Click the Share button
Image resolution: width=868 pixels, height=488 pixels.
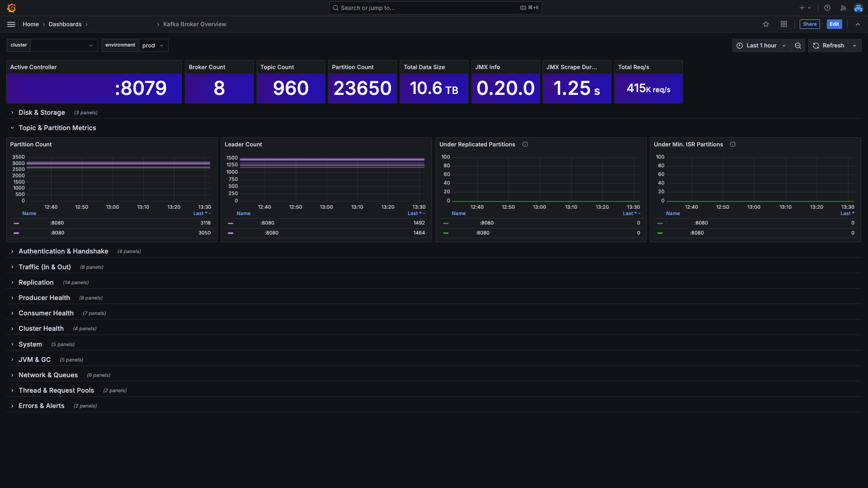click(810, 24)
